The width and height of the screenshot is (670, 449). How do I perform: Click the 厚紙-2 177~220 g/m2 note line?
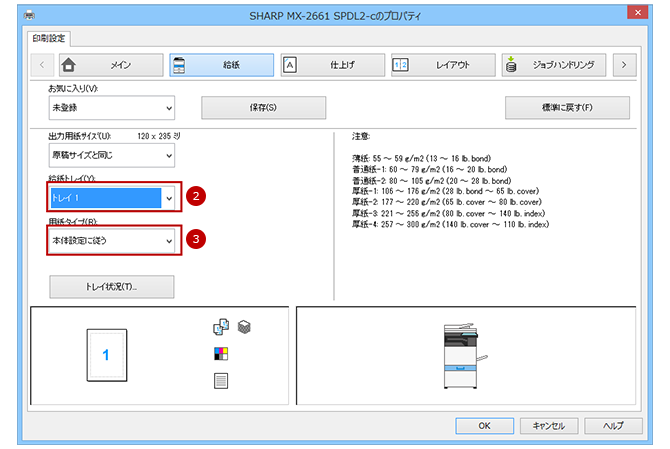pyautogui.click(x=447, y=202)
